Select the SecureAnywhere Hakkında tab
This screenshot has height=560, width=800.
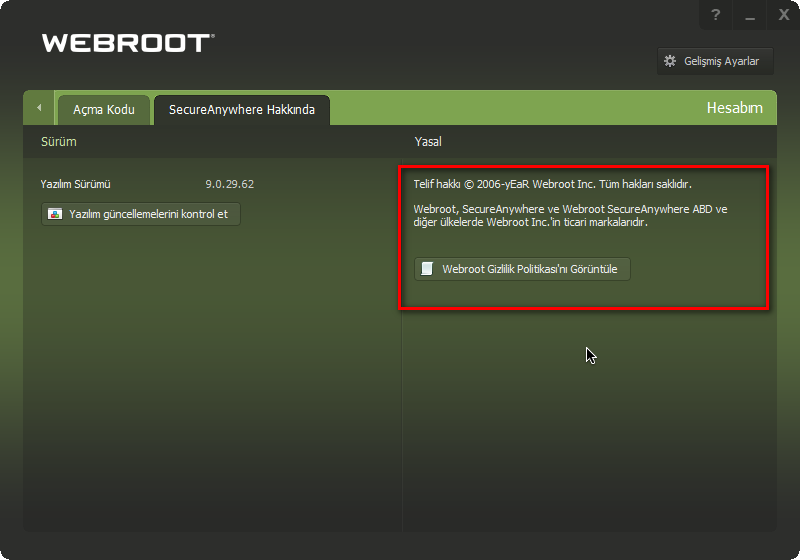pos(242,110)
